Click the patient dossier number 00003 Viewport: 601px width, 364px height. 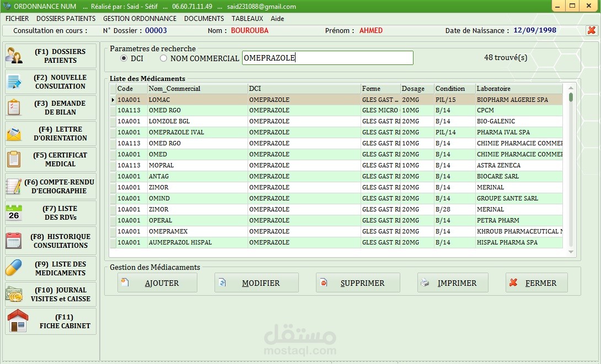(156, 31)
